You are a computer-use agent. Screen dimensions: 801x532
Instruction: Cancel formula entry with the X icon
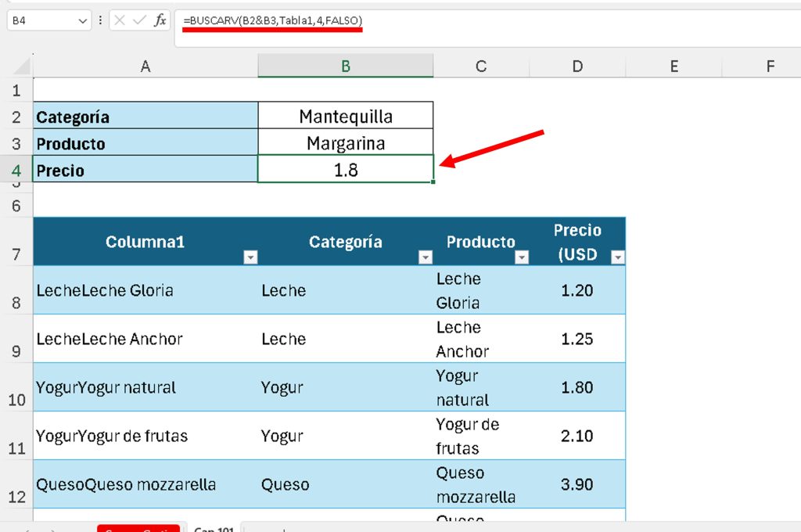pos(120,20)
